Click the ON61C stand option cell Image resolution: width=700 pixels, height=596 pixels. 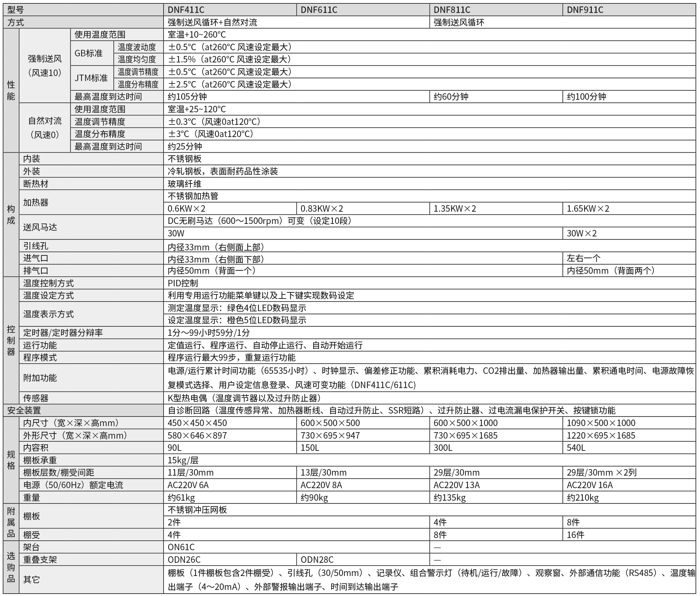coord(297,547)
